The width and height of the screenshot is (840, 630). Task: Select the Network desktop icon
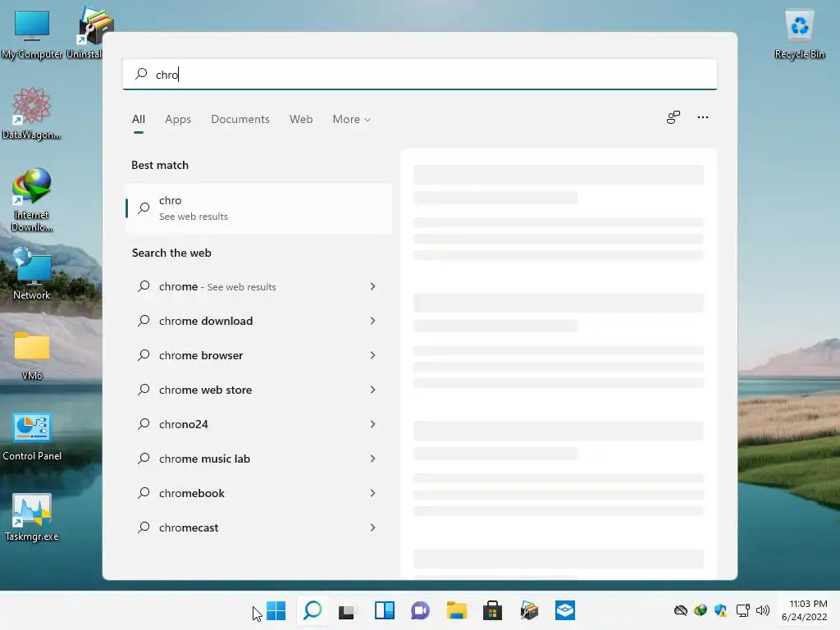32,274
